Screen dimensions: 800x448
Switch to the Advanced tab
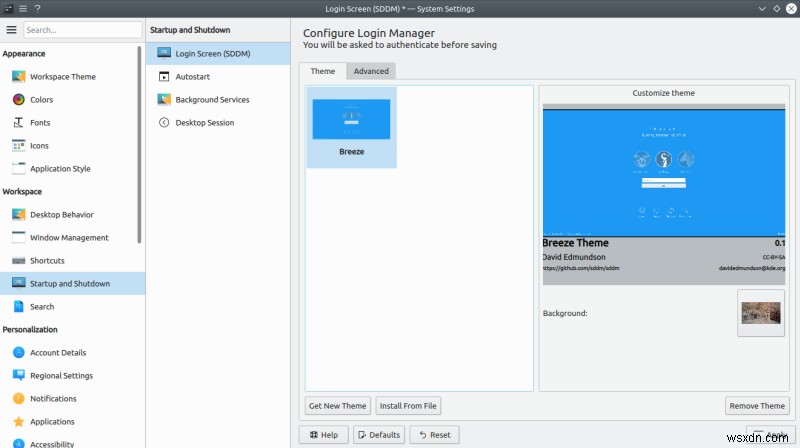coord(371,71)
